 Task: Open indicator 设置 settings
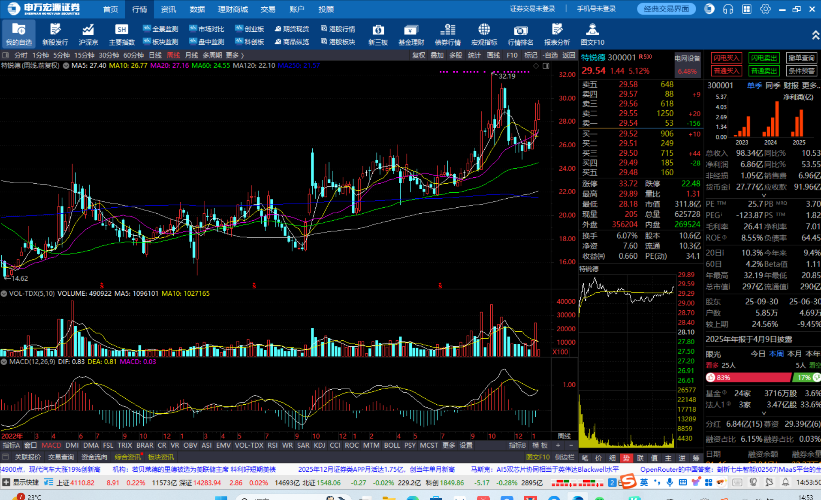(466, 446)
